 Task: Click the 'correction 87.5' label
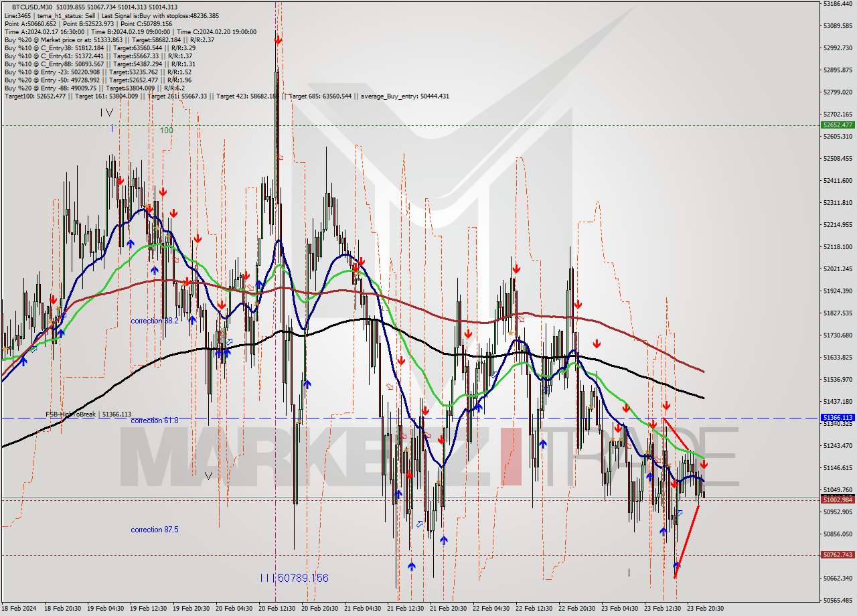point(155,530)
